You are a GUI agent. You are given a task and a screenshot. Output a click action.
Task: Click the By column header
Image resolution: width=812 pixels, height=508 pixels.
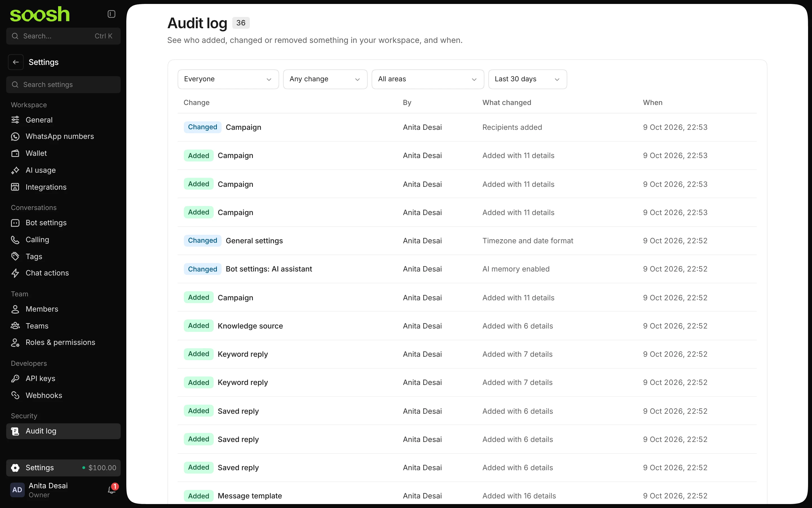[x=407, y=102]
